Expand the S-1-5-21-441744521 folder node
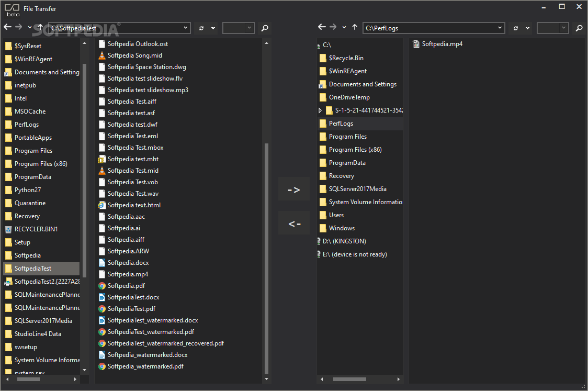Viewport: 588px width, 391px height. 320,110
